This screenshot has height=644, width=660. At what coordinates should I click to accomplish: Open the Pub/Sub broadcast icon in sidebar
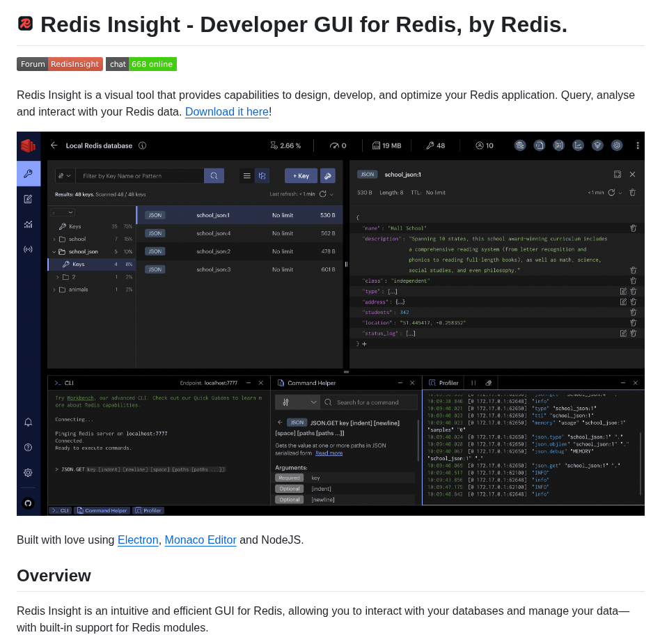point(29,249)
